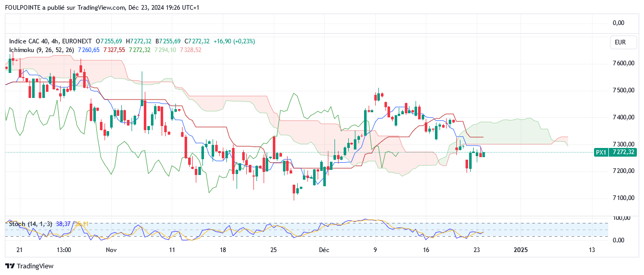Screen dimensions: 644x275
Task: Click the +16,90 (+0,23%) change value
Action: [234, 41]
